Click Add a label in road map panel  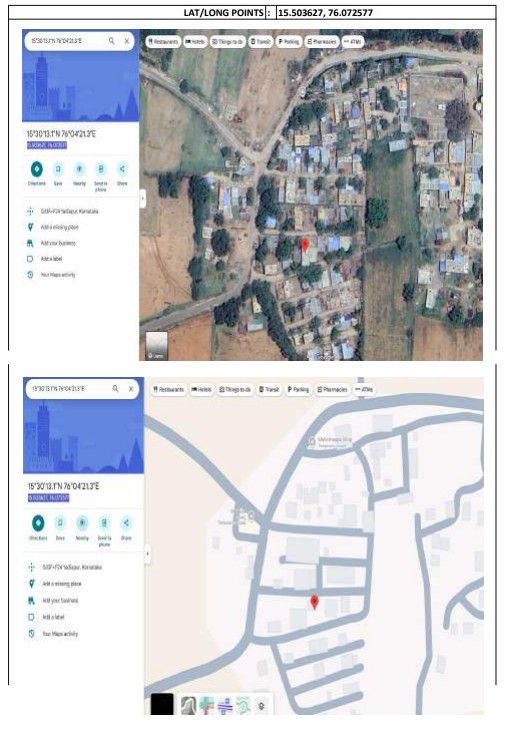click(46, 617)
